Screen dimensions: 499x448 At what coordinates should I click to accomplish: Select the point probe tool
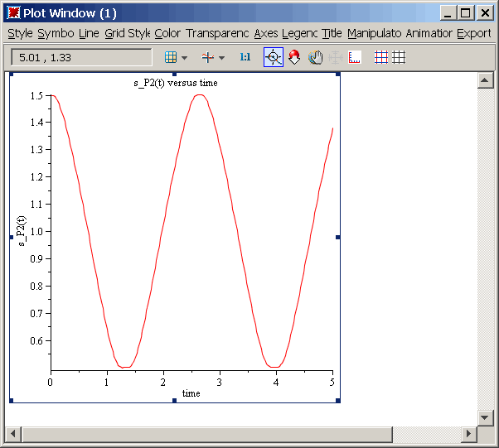click(274, 57)
